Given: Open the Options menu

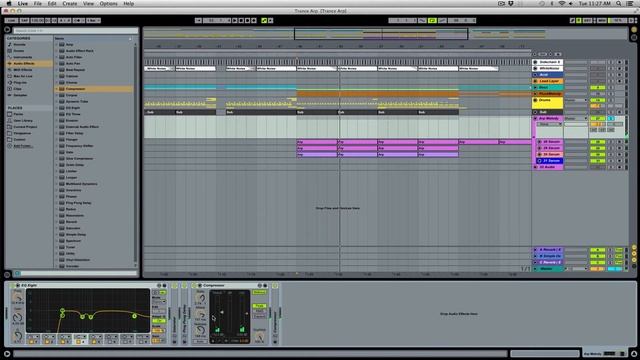Looking at the screenshot, I should 109,4.
